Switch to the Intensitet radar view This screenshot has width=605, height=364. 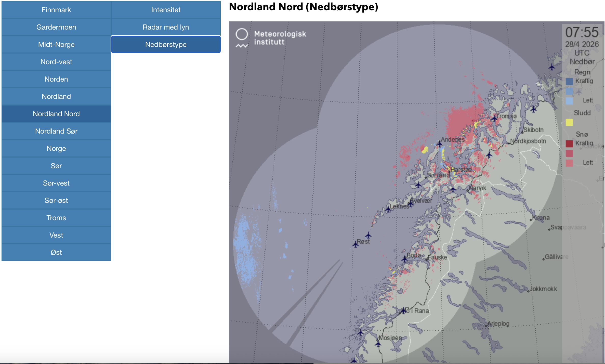166,10
